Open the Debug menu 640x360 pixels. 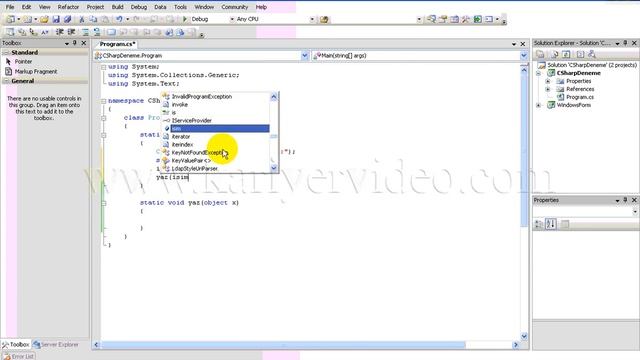[139, 7]
